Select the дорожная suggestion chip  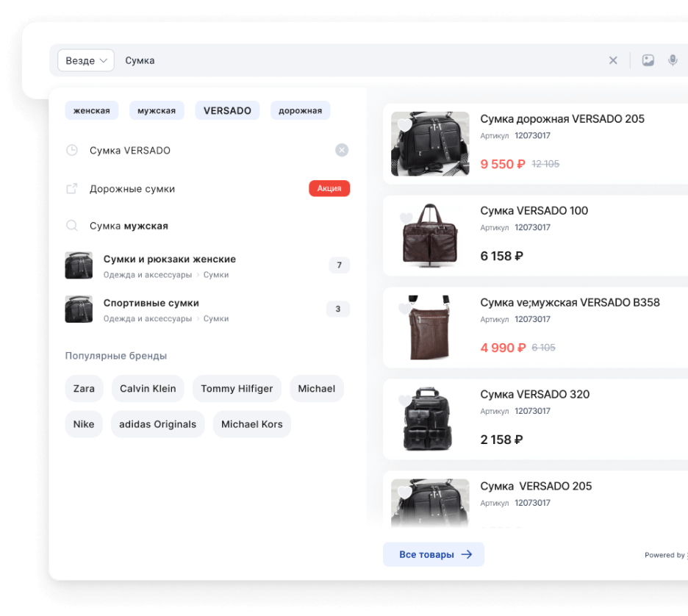pos(300,110)
